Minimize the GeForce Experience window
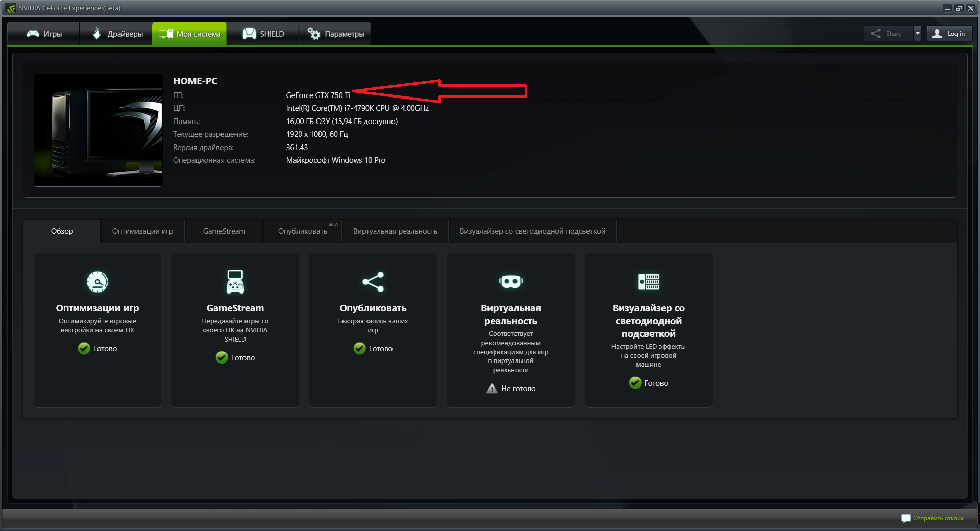 (947, 8)
